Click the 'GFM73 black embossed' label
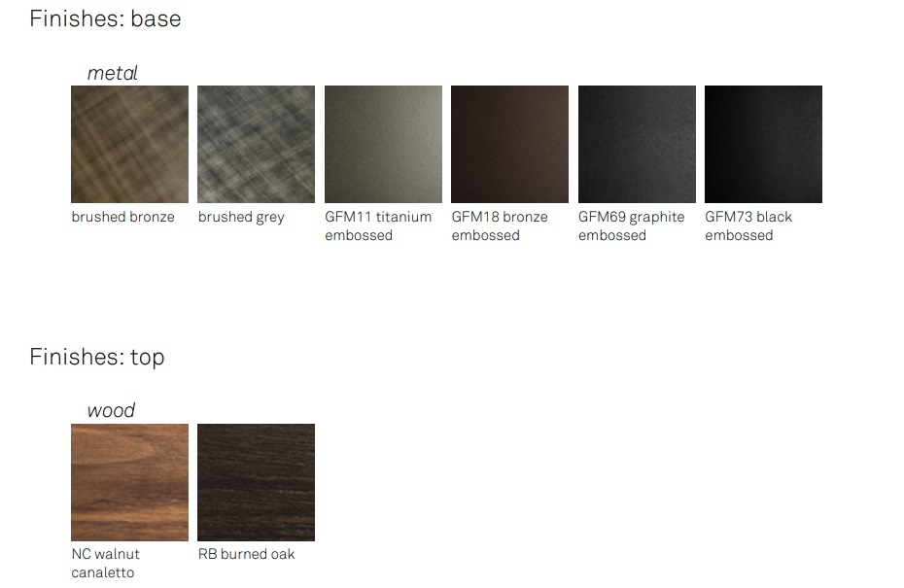The width and height of the screenshot is (904, 588). coord(748,226)
